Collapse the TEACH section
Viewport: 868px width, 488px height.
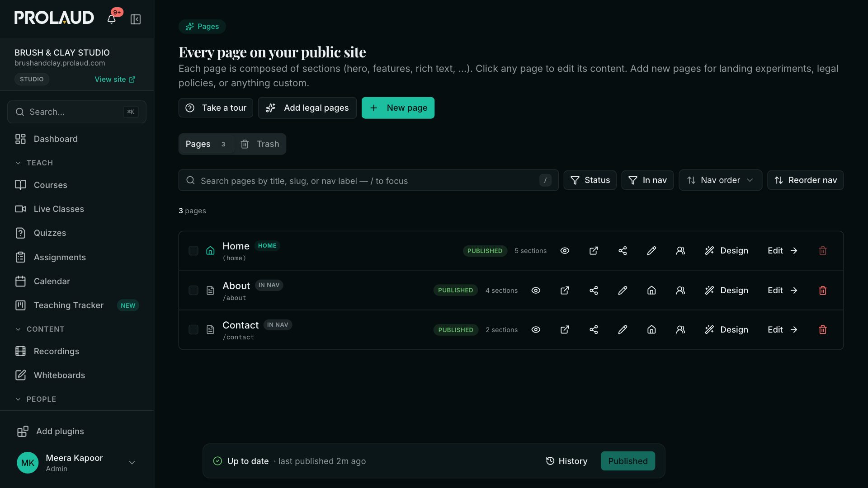point(34,163)
